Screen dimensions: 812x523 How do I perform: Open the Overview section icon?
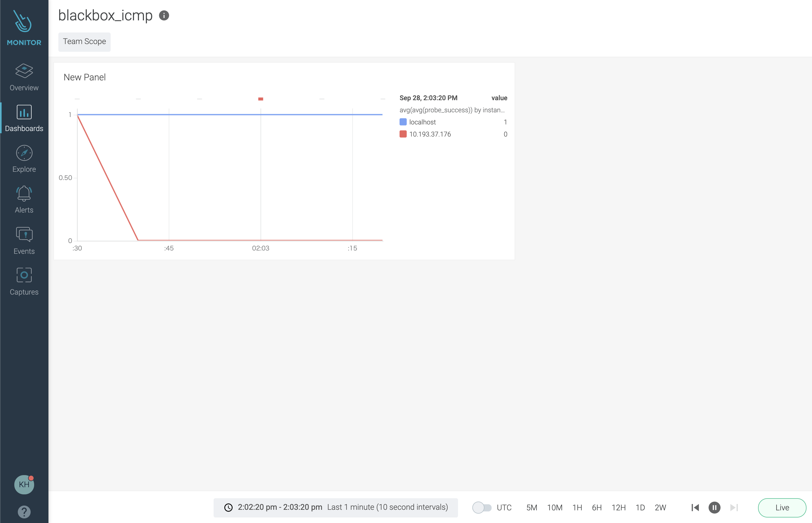click(24, 71)
